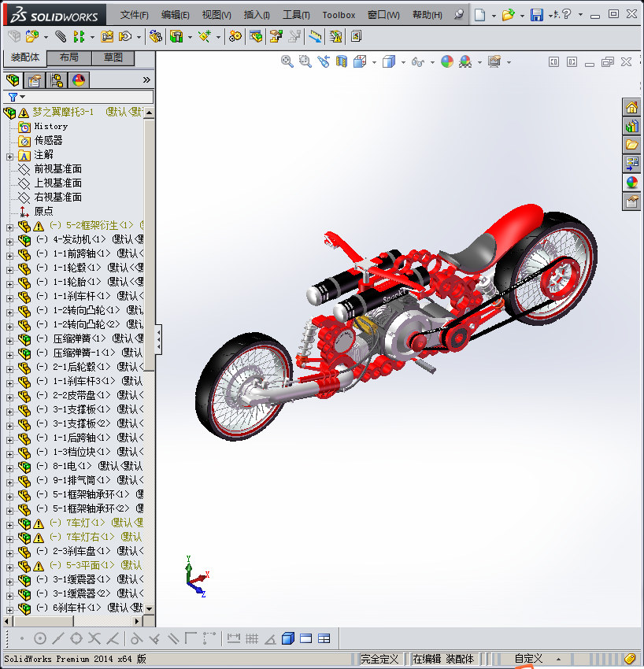
Task: Open the Apply Scene dropdown arrow
Action: pyautogui.click(x=479, y=63)
